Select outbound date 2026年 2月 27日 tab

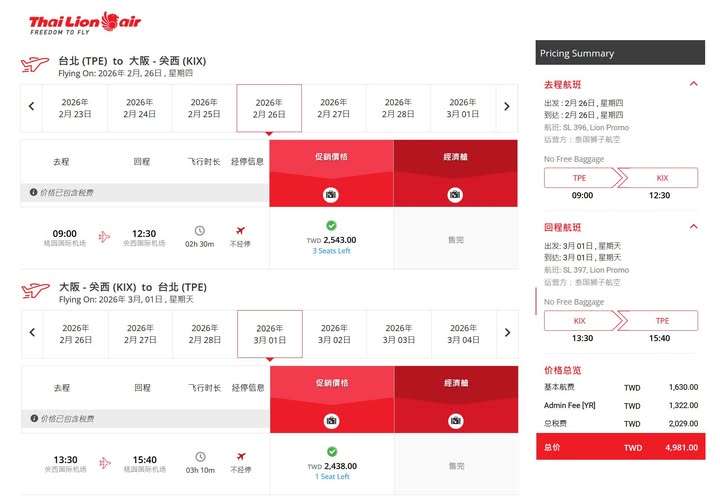point(333,108)
